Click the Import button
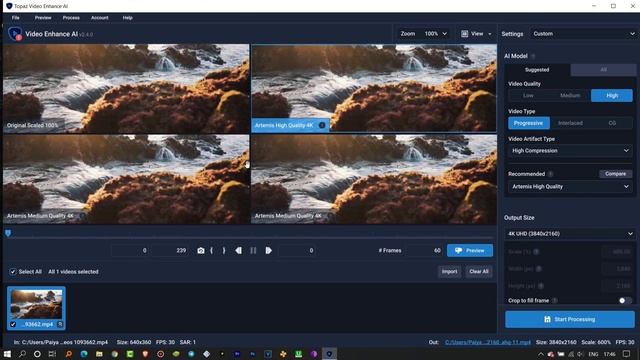The image size is (640, 360). [x=449, y=271]
